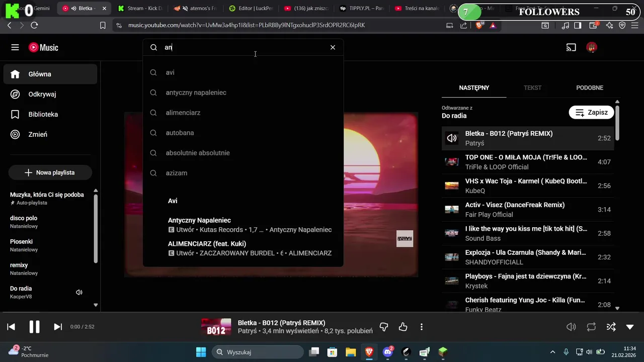Screen dimensions: 644x362
Task: Reload the page in the browser
Action: pos(34,25)
